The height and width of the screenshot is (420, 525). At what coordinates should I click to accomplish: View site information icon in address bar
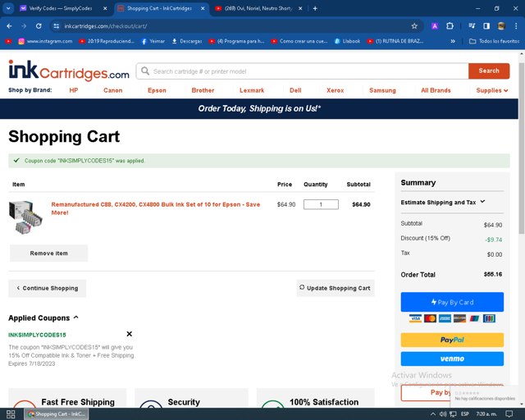[57, 26]
